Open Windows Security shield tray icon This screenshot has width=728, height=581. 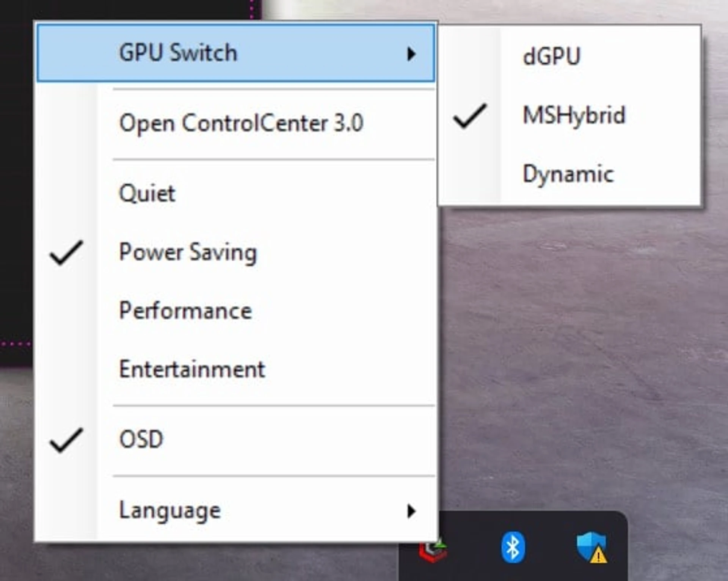point(592,548)
